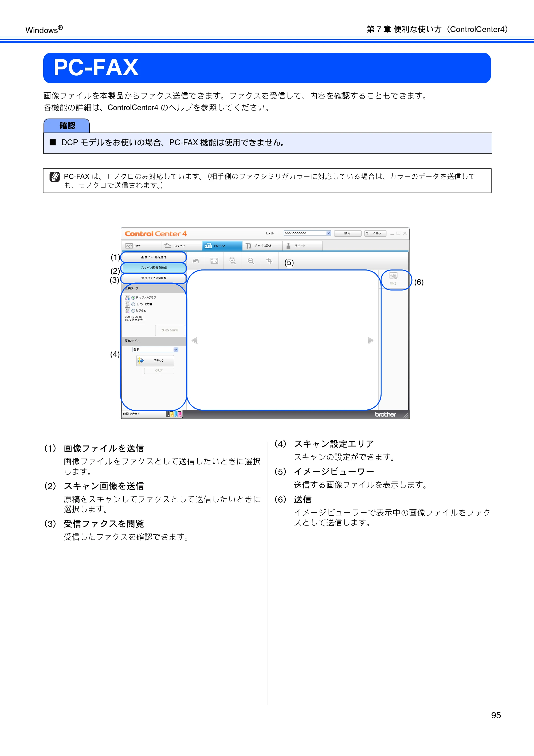Click the window resize grip at corner
The height and width of the screenshot is (756, 534).
[406, 416]
